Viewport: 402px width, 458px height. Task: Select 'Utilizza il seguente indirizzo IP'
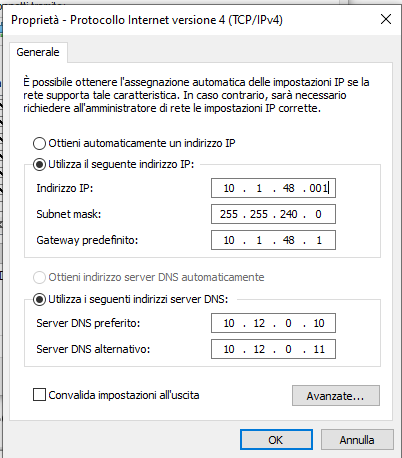click(x=39, y=165)
